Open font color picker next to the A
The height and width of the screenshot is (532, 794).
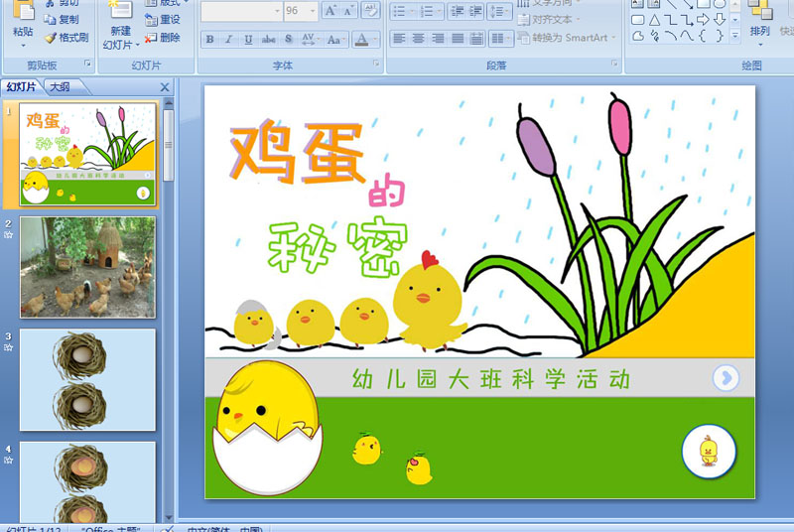coord(375,40)
